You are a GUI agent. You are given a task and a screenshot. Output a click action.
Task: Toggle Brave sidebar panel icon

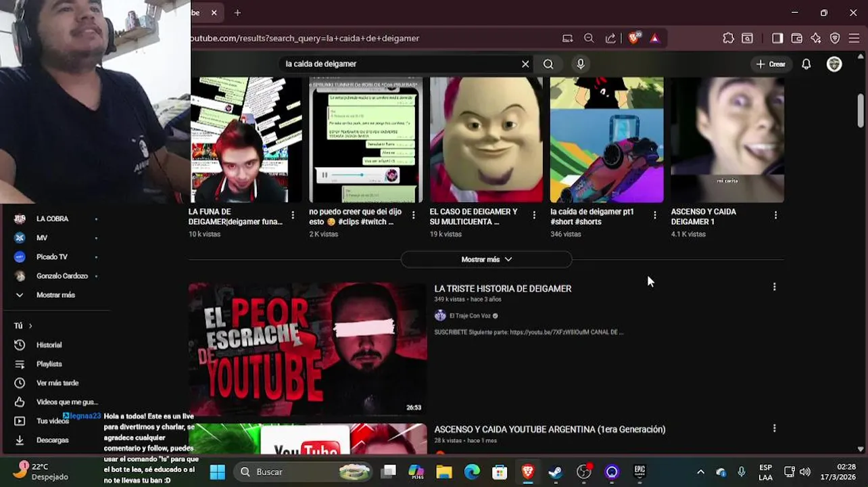777,39
